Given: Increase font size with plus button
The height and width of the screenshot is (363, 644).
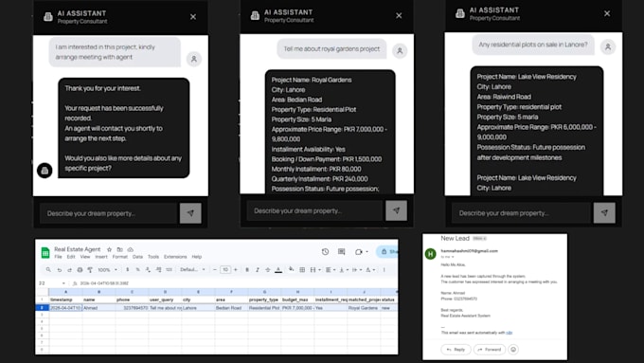Looking at the screenshot, I should 235,270.
